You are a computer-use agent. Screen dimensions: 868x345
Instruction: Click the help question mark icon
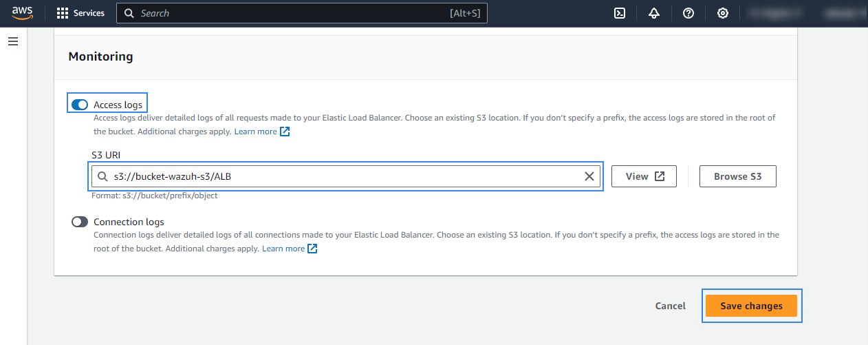(688, 13)
